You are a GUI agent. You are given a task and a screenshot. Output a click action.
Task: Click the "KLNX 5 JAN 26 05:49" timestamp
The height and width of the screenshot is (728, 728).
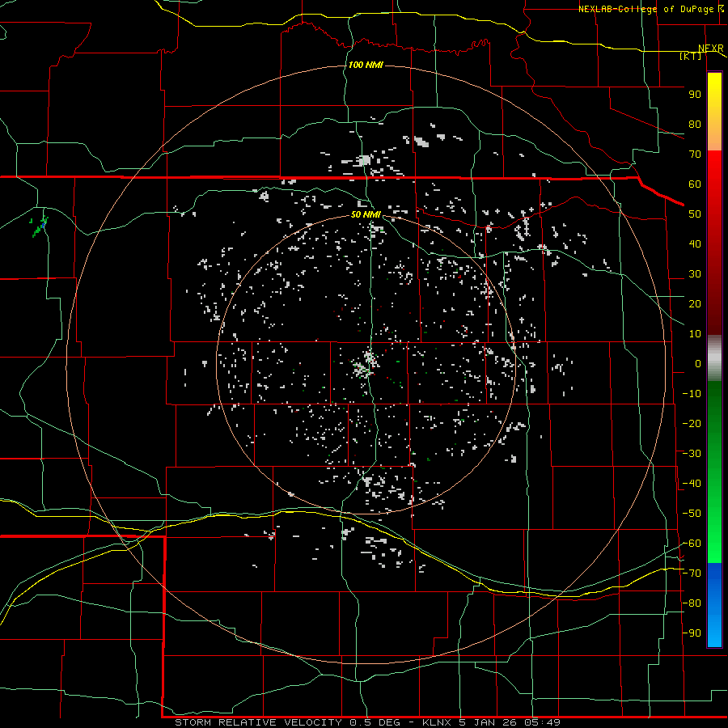tap(491, 722)
